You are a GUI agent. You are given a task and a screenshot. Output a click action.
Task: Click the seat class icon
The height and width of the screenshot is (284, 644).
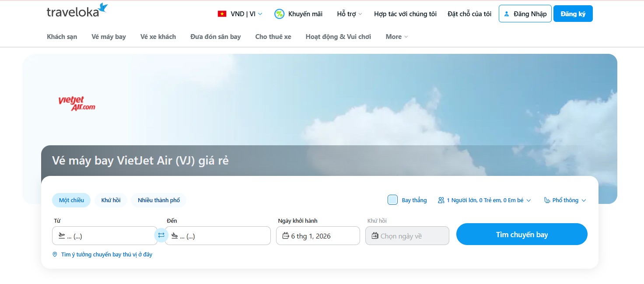[547, 200]
